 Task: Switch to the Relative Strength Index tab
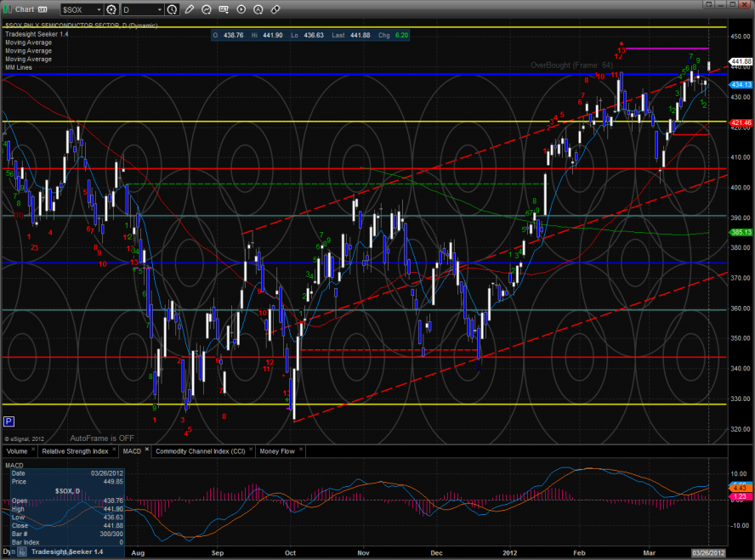pyautogui.click(x=74, y=451)
